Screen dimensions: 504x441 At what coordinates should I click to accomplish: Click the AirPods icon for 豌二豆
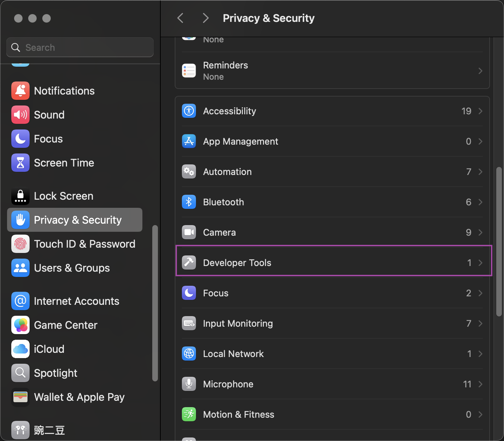tap(20, 430)
